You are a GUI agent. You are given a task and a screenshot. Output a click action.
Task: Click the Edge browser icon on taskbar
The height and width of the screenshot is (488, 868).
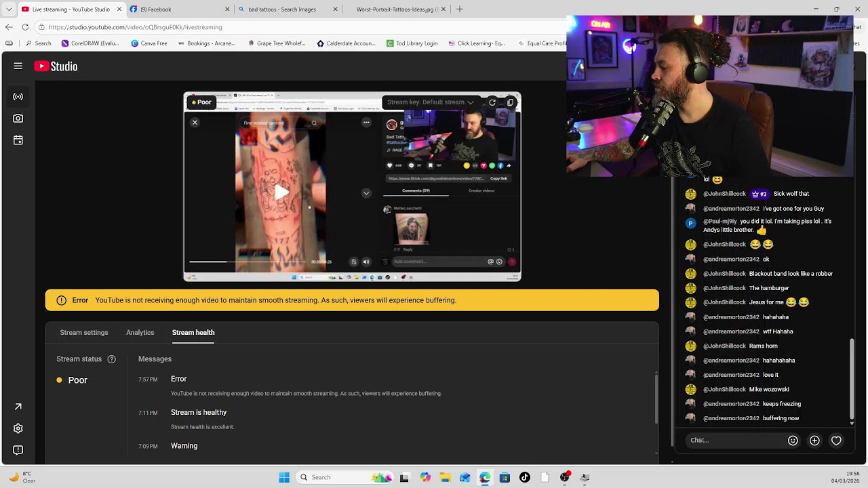click(485, 477)
